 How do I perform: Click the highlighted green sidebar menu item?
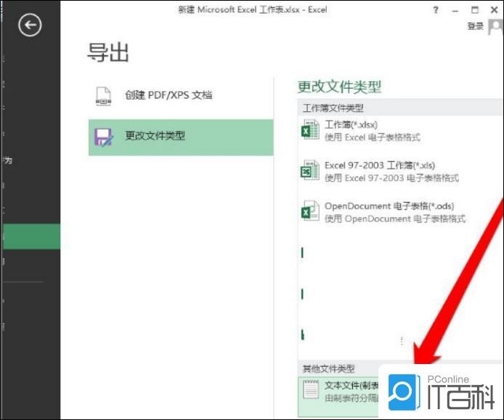pos(31,236)
